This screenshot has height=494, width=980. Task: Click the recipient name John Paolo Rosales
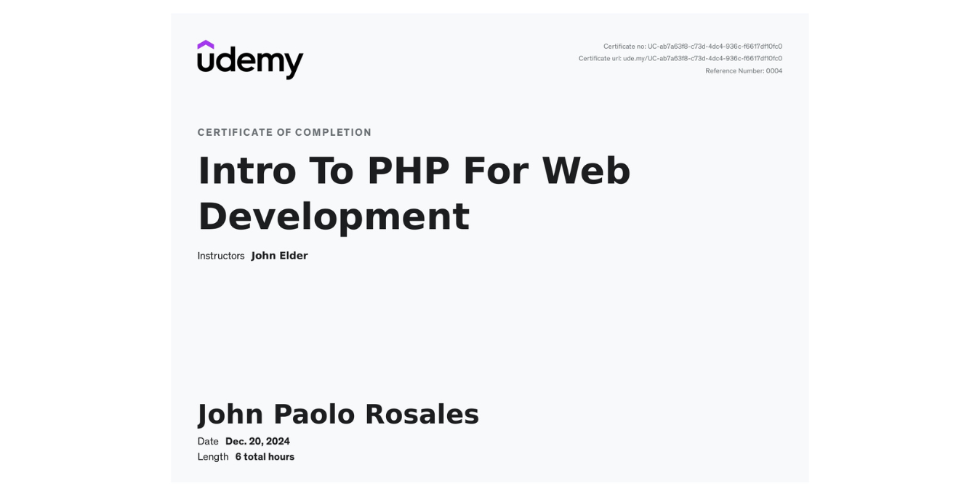click(338, 414)
